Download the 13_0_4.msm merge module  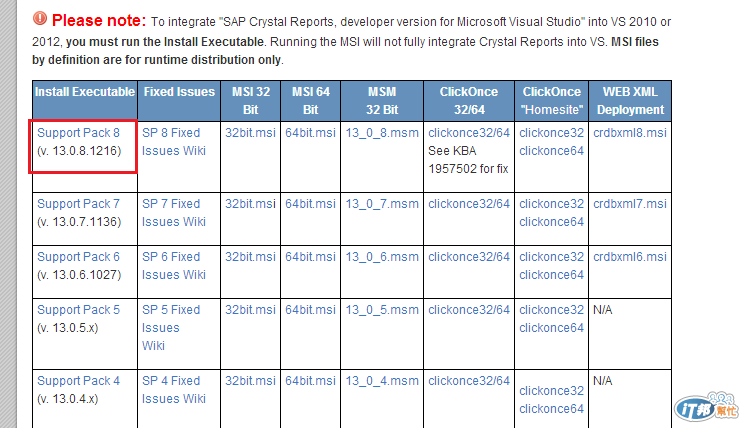coord(382,381)
